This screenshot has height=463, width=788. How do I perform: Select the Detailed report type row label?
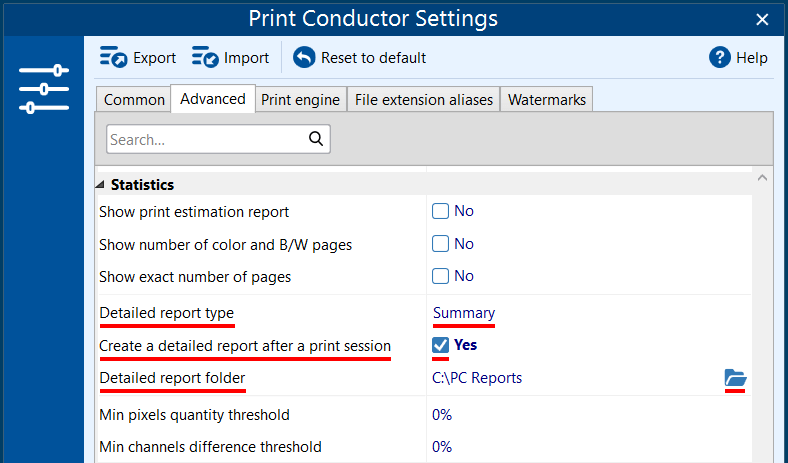[x=167, y=313]
